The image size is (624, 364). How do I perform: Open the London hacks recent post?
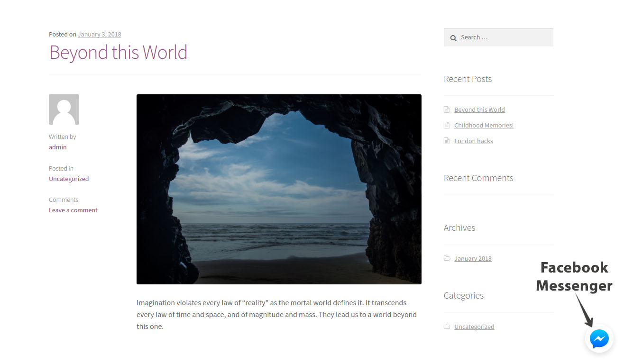(x=474, y=141)
